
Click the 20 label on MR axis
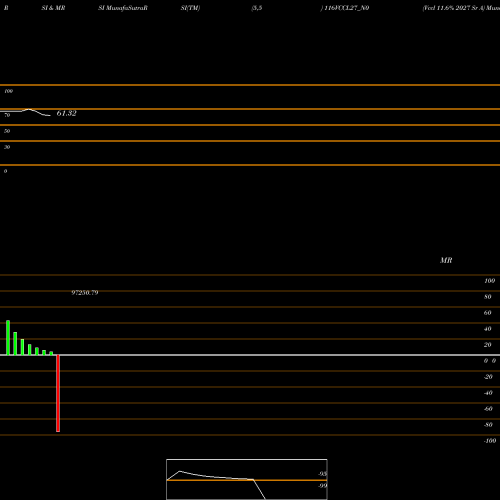[x=488, y=345]
